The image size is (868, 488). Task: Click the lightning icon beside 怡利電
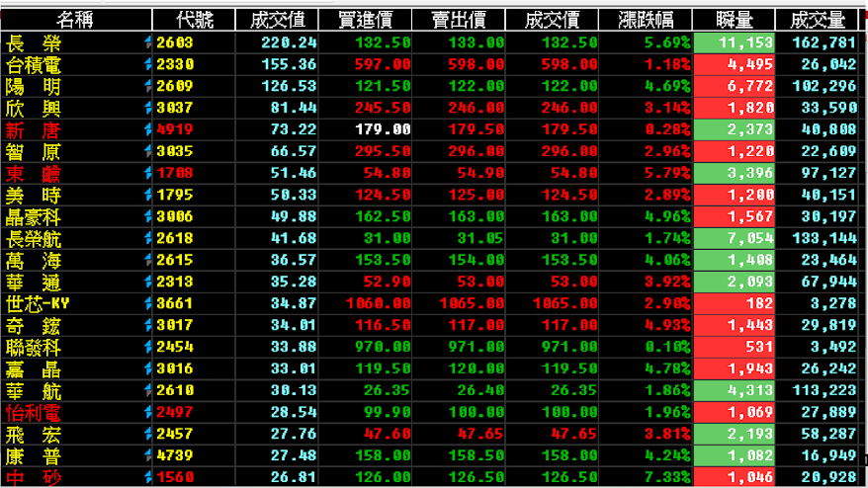tap(148, 412)
